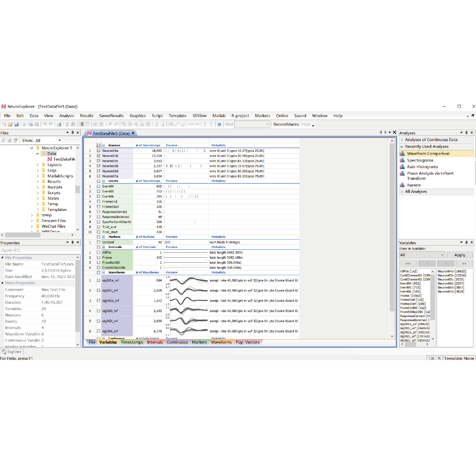The width and height of the screenshot is (476, 476).
Task: Select Waveform Comparison analysis
Action: point(436,154)
